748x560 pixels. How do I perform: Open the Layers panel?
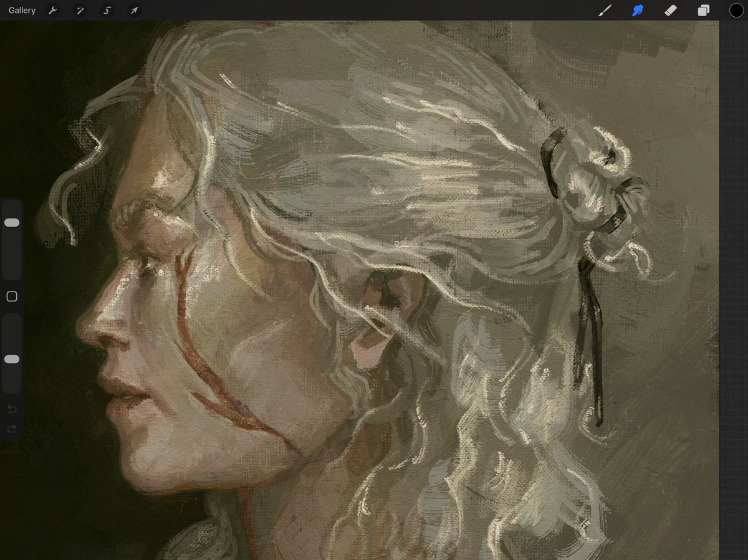coord(704,11)
